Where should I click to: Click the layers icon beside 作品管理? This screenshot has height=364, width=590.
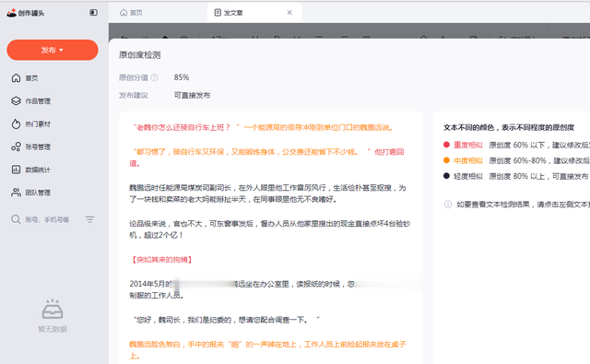pos(16,100)
